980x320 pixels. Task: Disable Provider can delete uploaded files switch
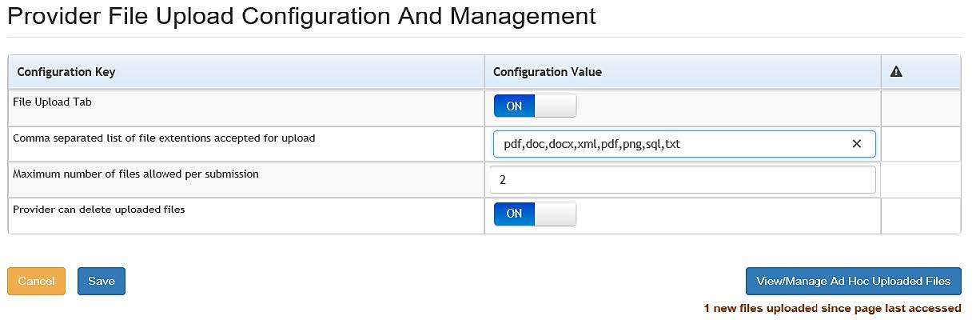click(x=535, y=214)
